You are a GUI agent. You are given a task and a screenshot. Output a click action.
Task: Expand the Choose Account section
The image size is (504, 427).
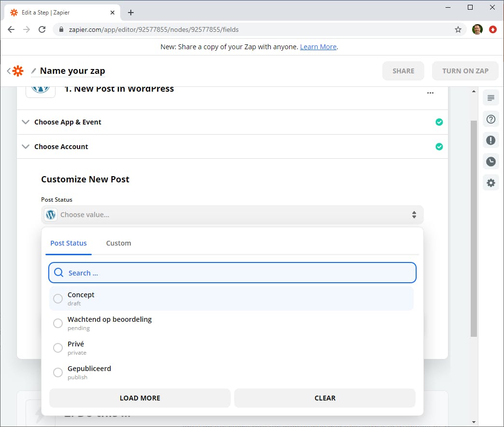pos(61,147)
